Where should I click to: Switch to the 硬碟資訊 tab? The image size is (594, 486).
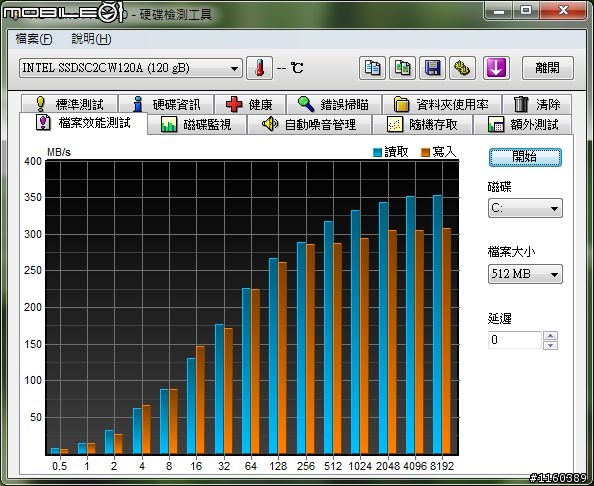click(x=166, y=104)
